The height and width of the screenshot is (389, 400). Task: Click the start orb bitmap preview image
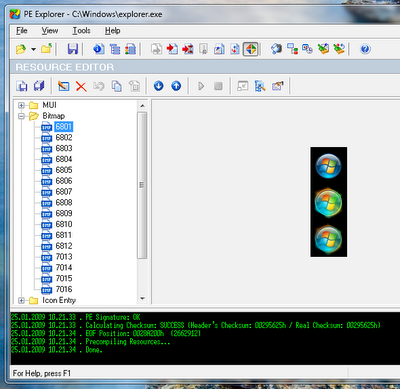329,202
